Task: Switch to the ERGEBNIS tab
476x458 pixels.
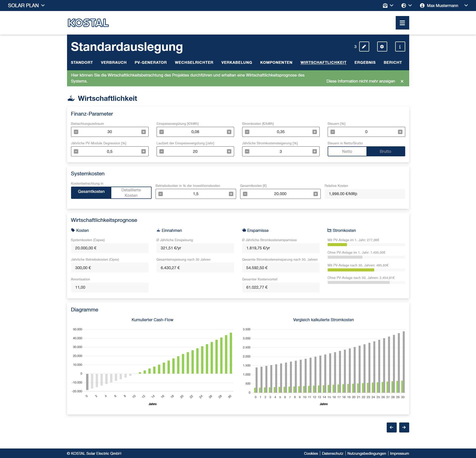Action: pos(365,63)
